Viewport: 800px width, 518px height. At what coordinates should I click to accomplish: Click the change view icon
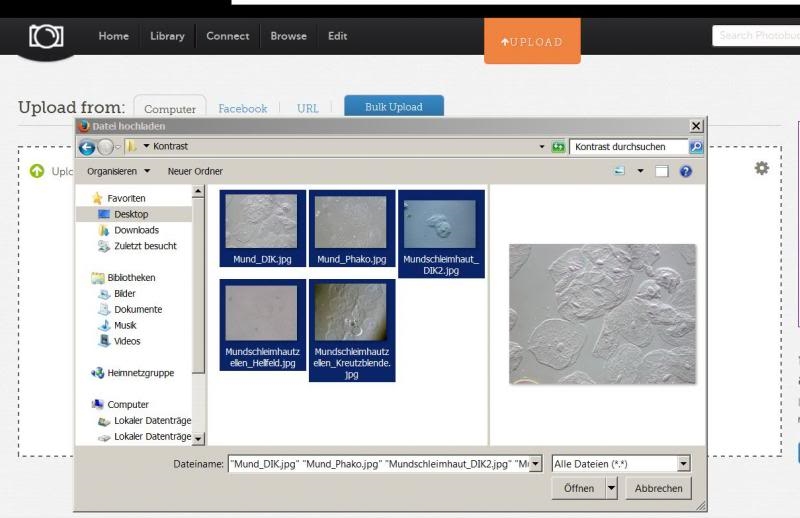pyautogui.click(x=621, y=171)
